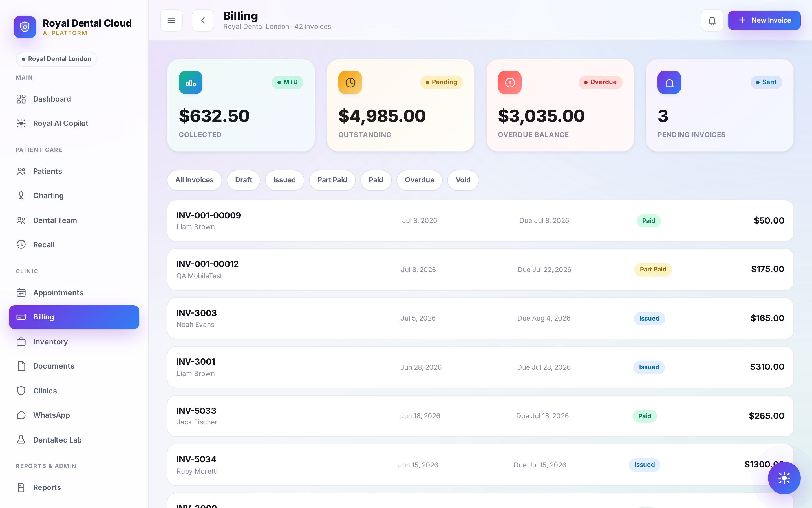Click the Dental Team icon
This screenshot has width=812, height=508.
21,220
